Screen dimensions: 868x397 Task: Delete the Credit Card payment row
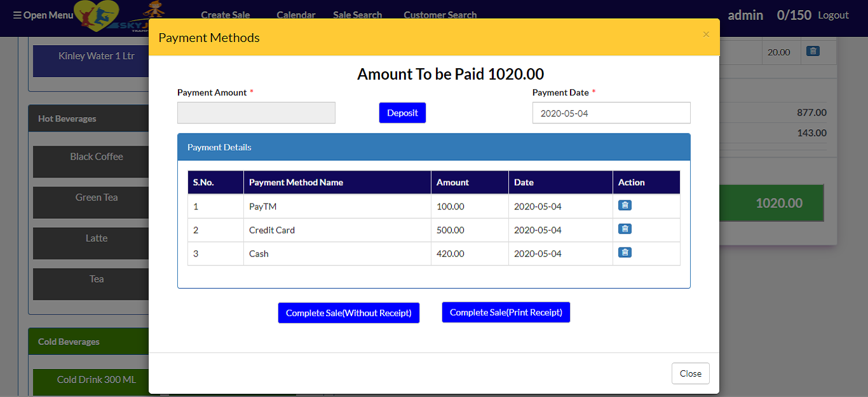(625, 228)
